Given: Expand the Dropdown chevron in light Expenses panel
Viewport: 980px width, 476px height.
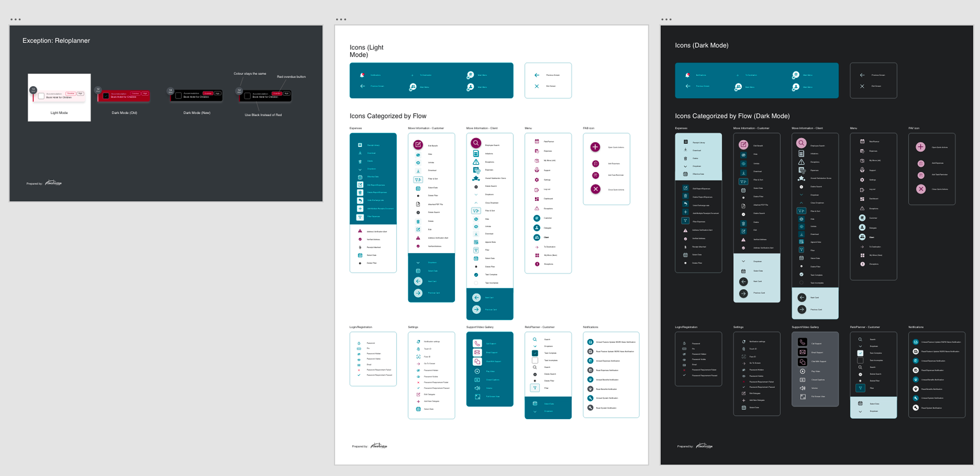Looking at the screenshot, I should coord(360,169).
